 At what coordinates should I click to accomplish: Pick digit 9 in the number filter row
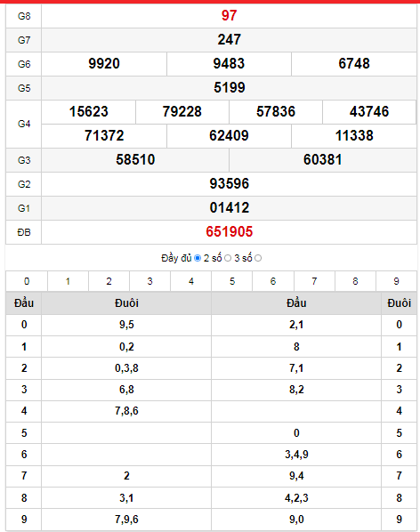(x=396, y=281)
